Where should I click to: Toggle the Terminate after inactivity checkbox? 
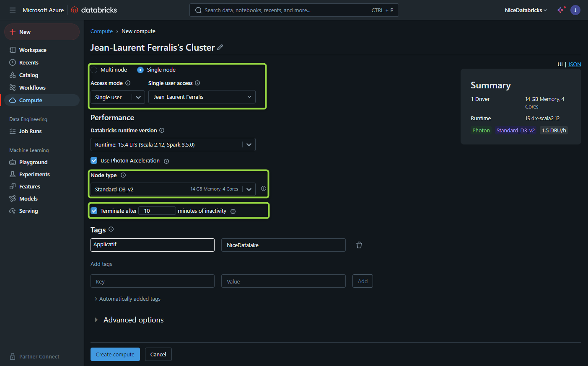tap(94, 211)
